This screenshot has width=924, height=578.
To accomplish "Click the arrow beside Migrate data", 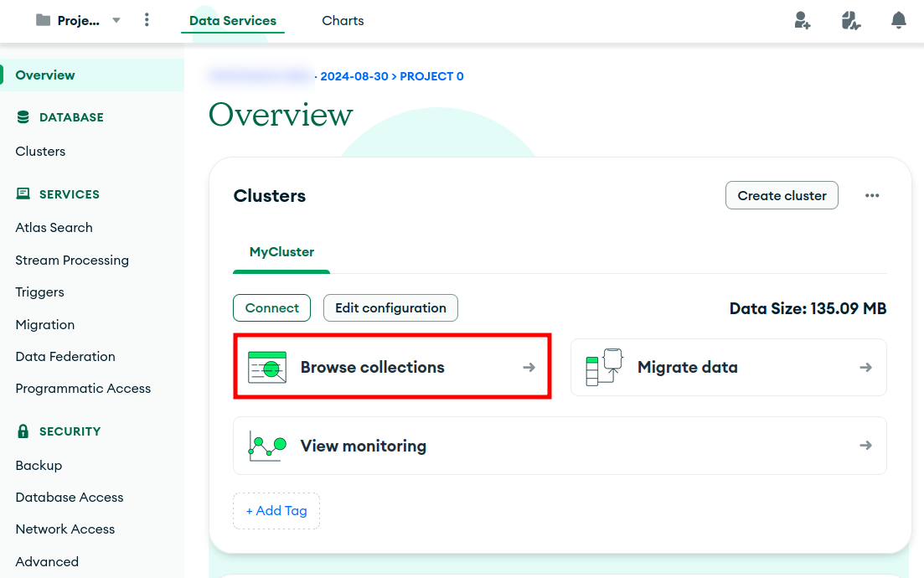I will (x=865, y=368).
